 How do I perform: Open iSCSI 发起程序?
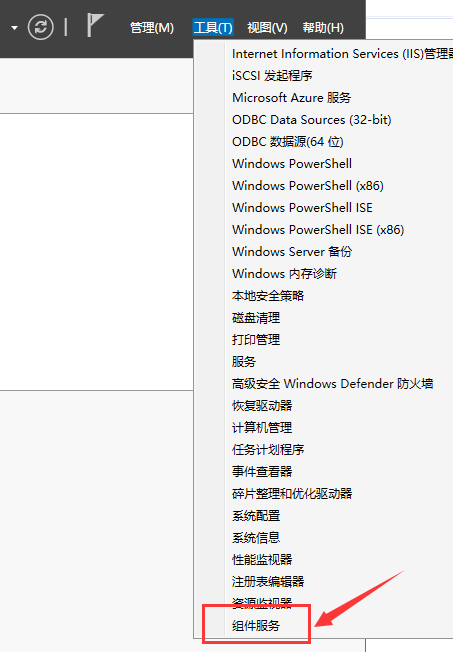pyautogui.click(x=272, y=76)
